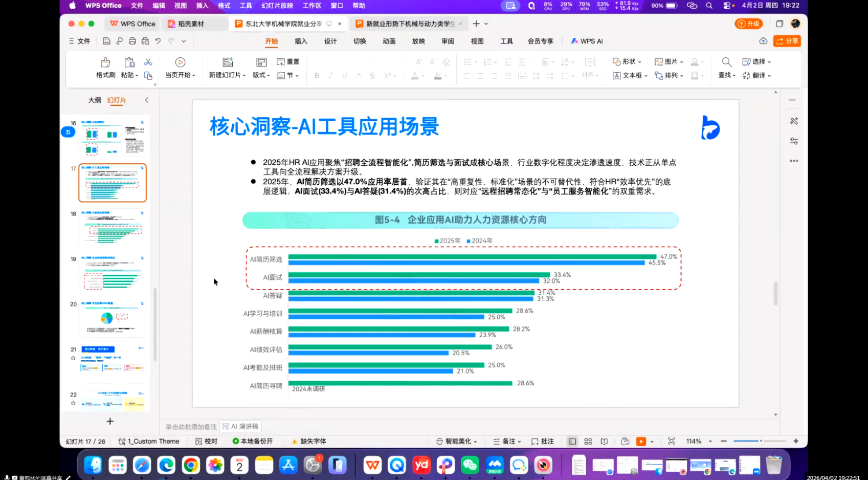Click the 查找 magnifier icon
The height and width of the screenshot is (480, 868).
[x=726, y=62]
